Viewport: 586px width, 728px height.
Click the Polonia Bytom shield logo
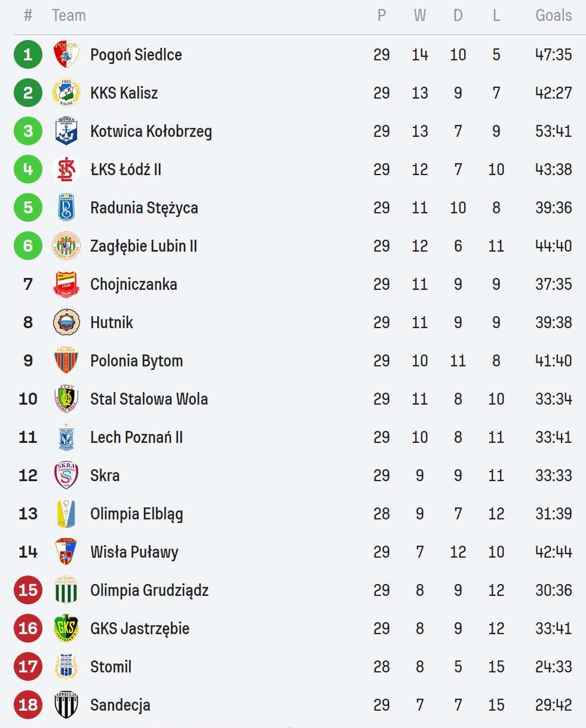(66, 360)
